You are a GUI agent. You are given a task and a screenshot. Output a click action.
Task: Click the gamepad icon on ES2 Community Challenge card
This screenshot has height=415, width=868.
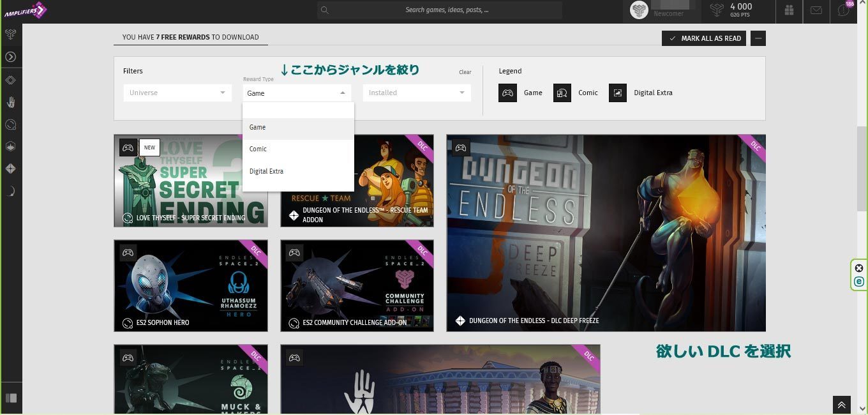pyautogui.click(x=294, y=252)
